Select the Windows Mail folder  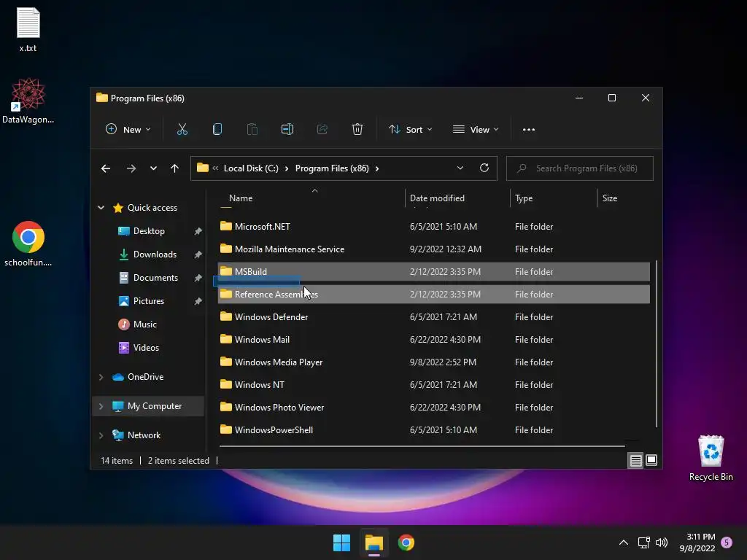point(433,340)
